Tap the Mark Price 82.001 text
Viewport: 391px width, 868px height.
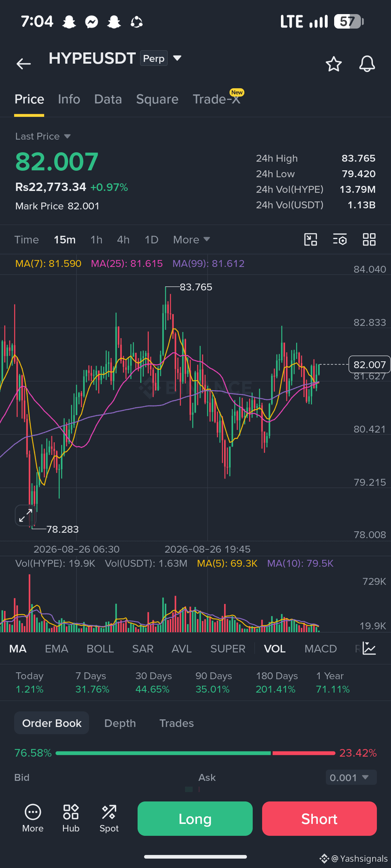(57, 206)
